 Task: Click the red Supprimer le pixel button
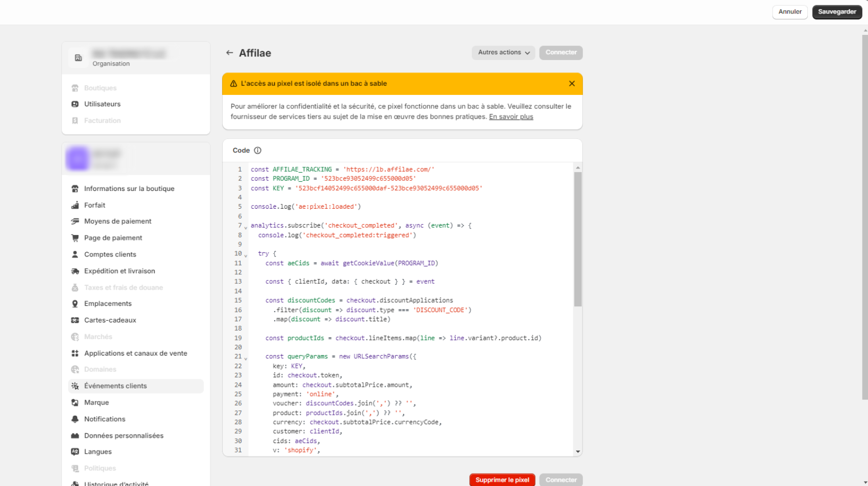tap(502, 480)
